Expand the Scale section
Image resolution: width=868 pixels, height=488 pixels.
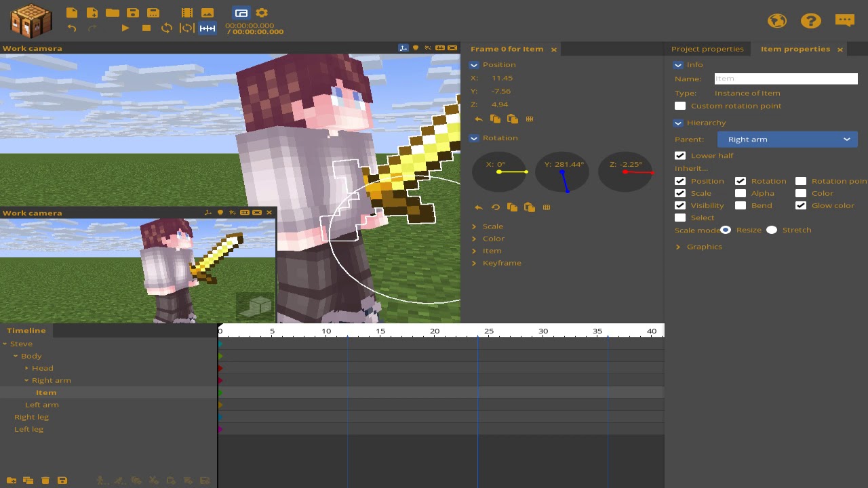coord(474,226)
